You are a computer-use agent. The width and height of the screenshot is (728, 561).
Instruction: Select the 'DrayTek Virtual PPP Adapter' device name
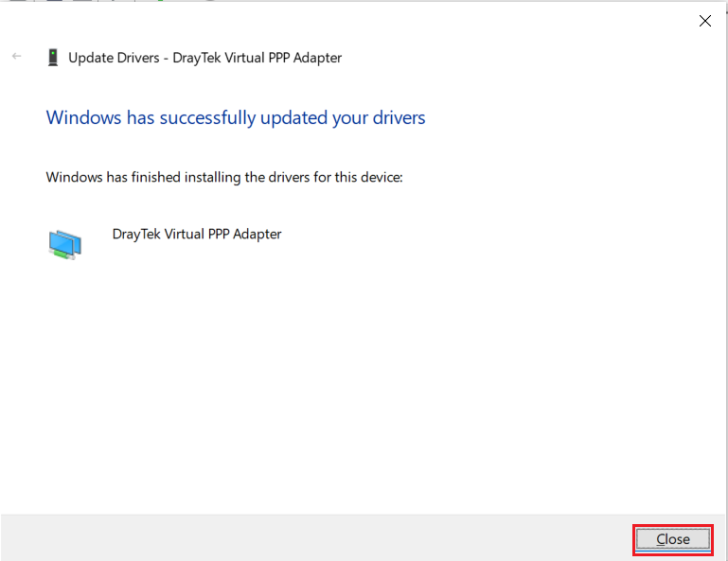(197, 235)
